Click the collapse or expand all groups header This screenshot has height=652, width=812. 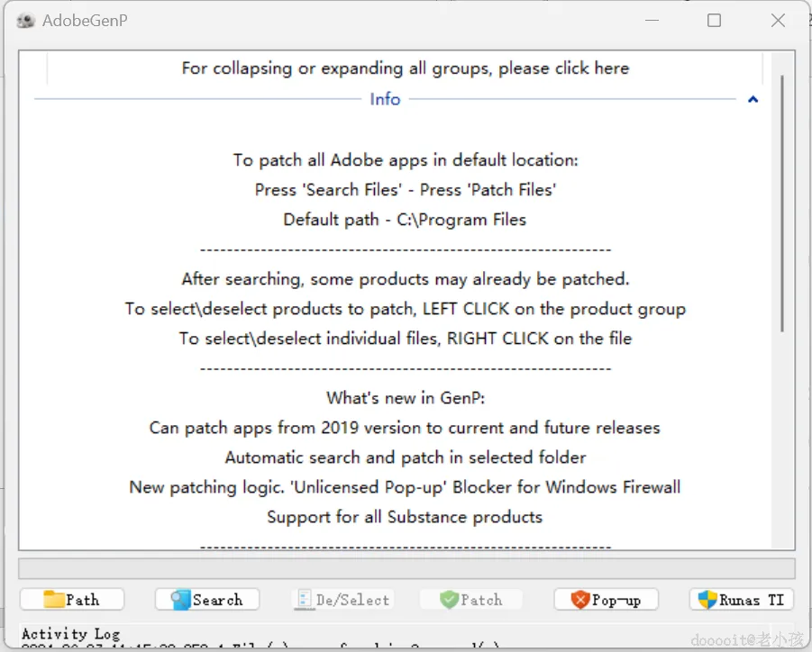tap(405, 68)
